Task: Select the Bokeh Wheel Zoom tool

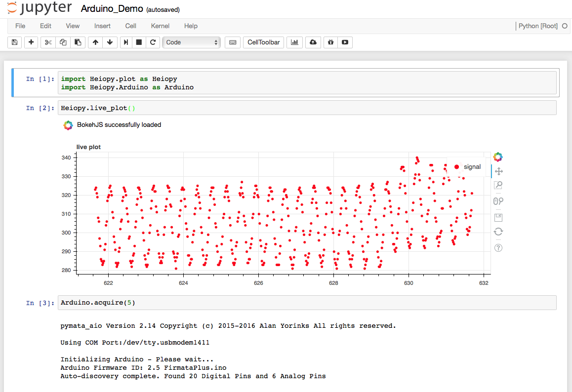Action: [x=498, y=201]
